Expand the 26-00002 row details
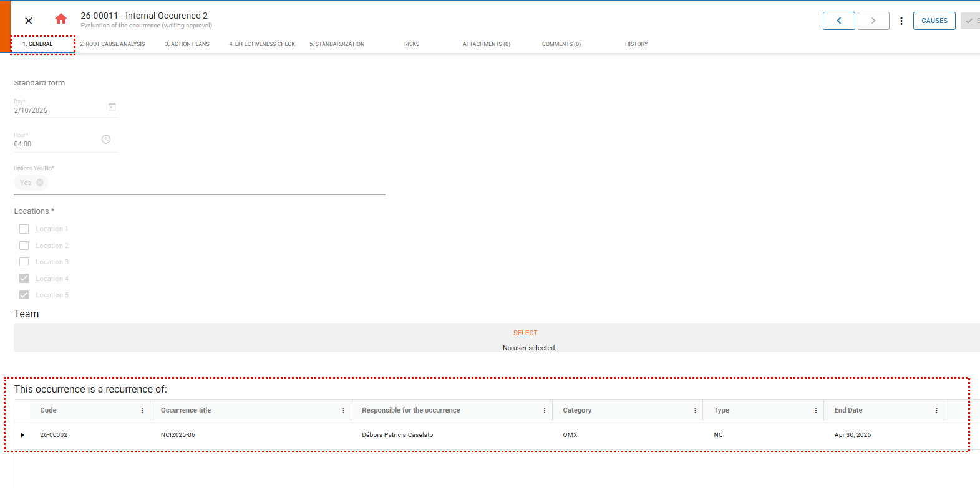Image resolution: width=980 pixels, height=488 pixels. tap(22, 435)
